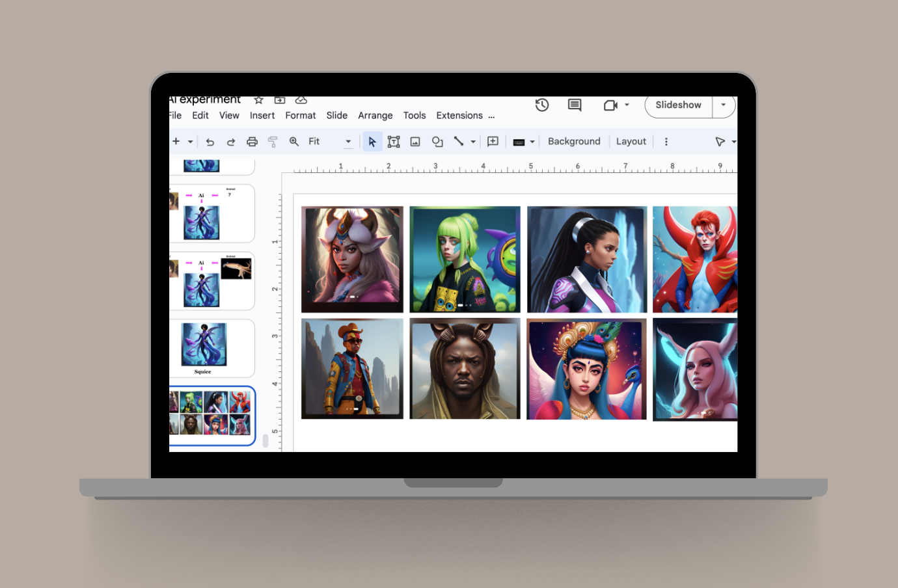Star the AI experiment presentation
The width and height of the screenshot is (898, 588).
(258, 100)
